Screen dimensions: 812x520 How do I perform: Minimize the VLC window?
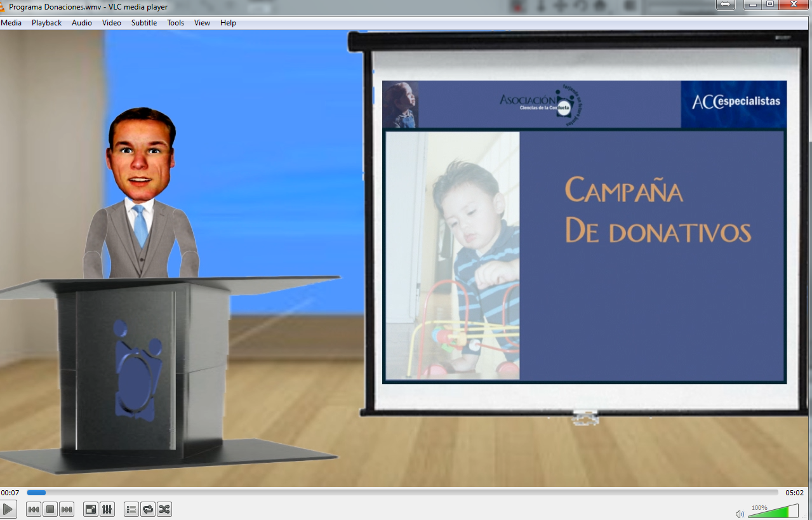(x=752, y=4)
